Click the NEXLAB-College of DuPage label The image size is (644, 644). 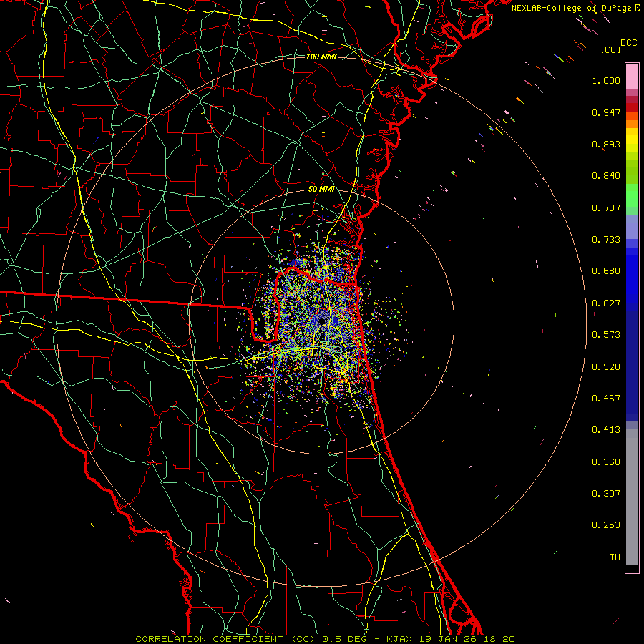(x=571, y=8)
